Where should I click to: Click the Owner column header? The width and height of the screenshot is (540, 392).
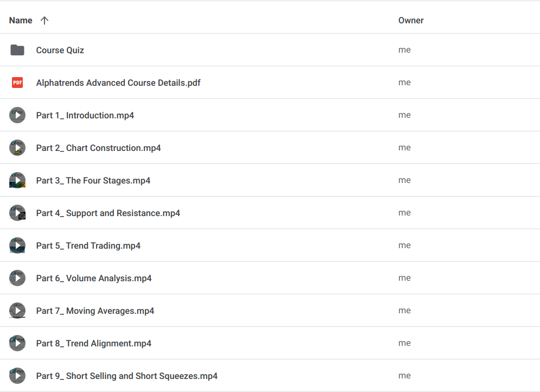pos(411,21)
